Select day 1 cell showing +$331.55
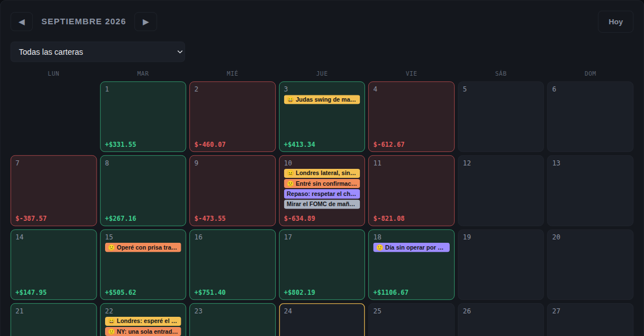Viewport: 644px width, 336px height. click(143, 117)
